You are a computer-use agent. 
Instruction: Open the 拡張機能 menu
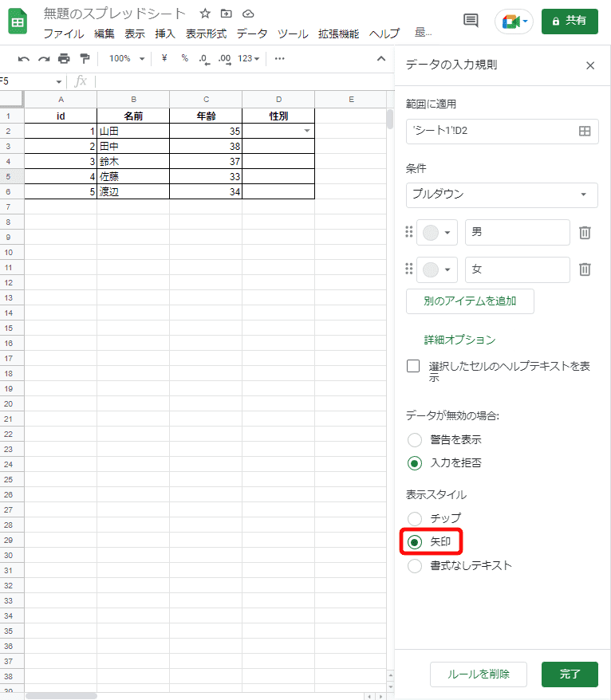(338, 34)
